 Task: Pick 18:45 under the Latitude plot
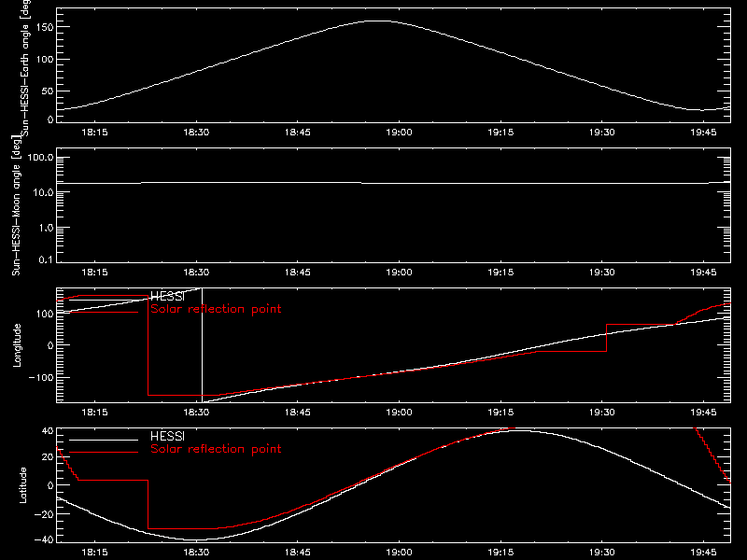[297, 553]
